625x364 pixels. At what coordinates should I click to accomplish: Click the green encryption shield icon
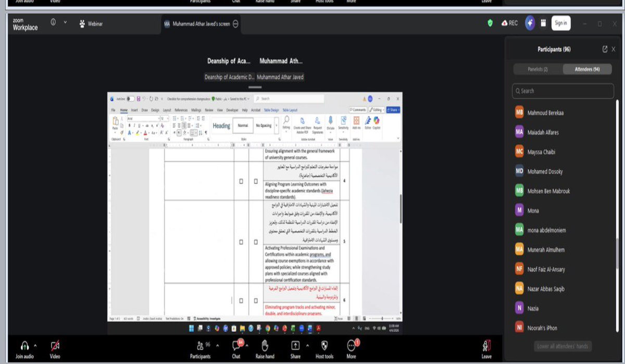[490, 23]
